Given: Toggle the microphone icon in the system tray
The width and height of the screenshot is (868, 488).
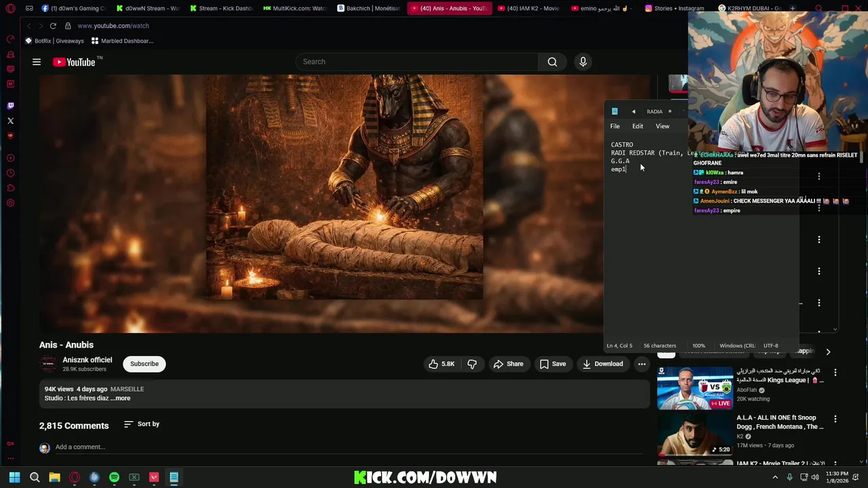Looking at the screenshot, I should tap(789, 477).
